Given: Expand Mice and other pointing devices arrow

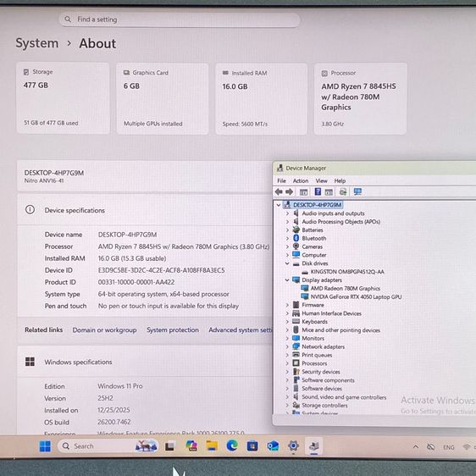Looking at the screenshot, I should point(287,329).
